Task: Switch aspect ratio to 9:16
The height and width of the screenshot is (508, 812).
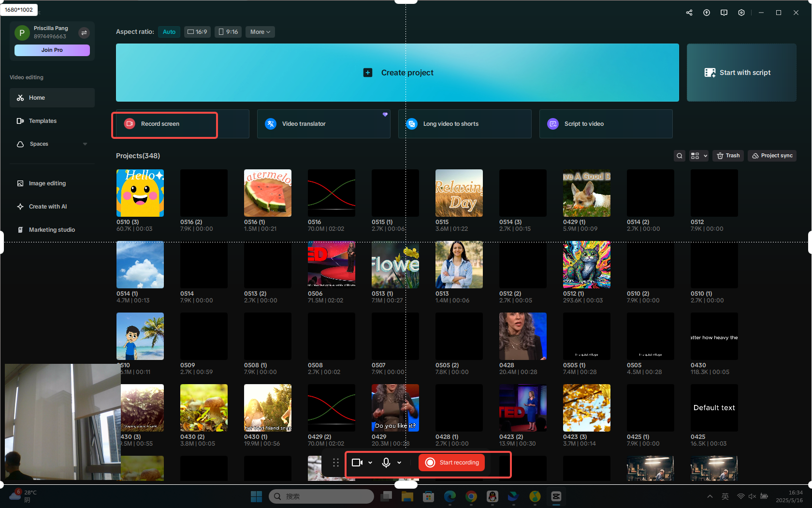Action: [228, 31]
